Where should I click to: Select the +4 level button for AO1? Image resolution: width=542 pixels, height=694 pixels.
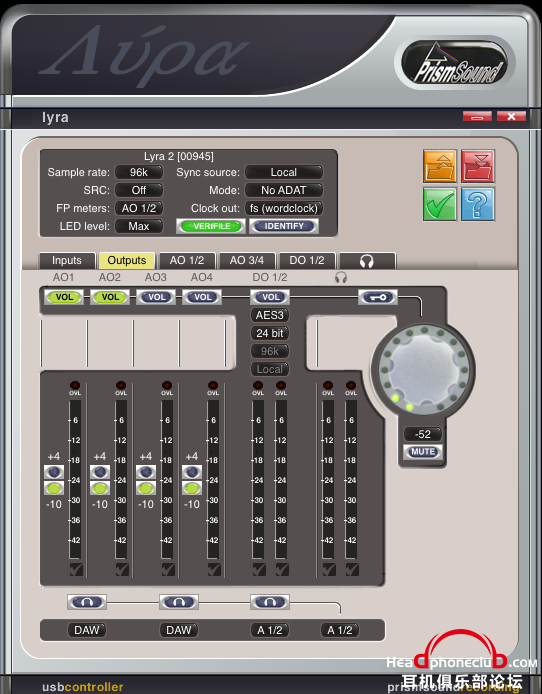click(54, 472)
